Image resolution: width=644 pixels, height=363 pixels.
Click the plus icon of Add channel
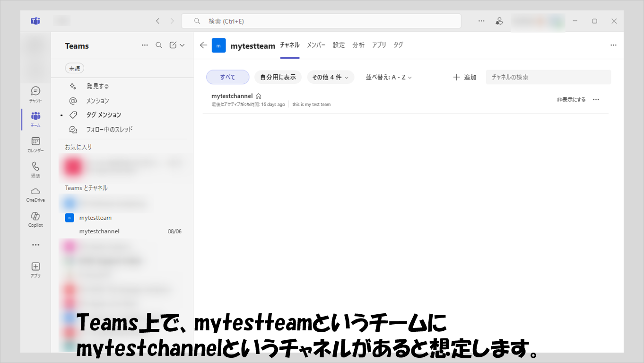[456, 77]
